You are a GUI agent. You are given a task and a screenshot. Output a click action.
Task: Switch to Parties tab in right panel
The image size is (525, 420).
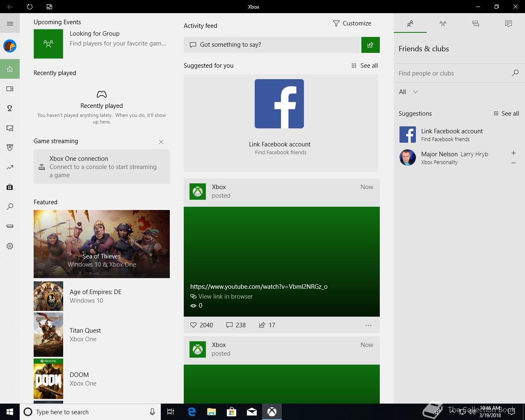pyautogui.click(x=443, y=24)
